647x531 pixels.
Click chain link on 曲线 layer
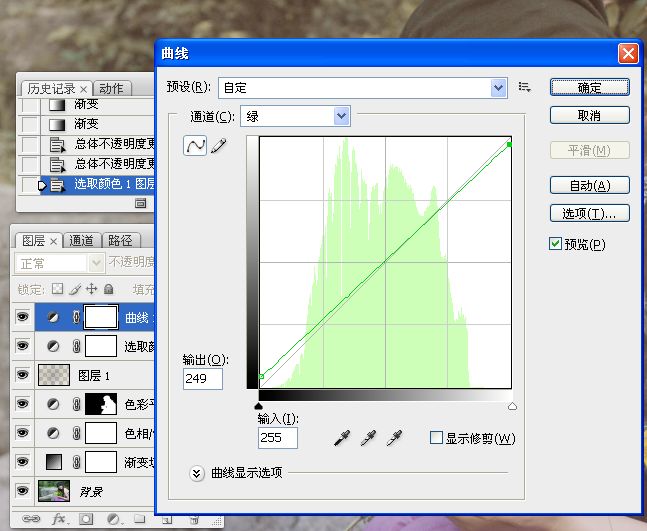point(76,317)
